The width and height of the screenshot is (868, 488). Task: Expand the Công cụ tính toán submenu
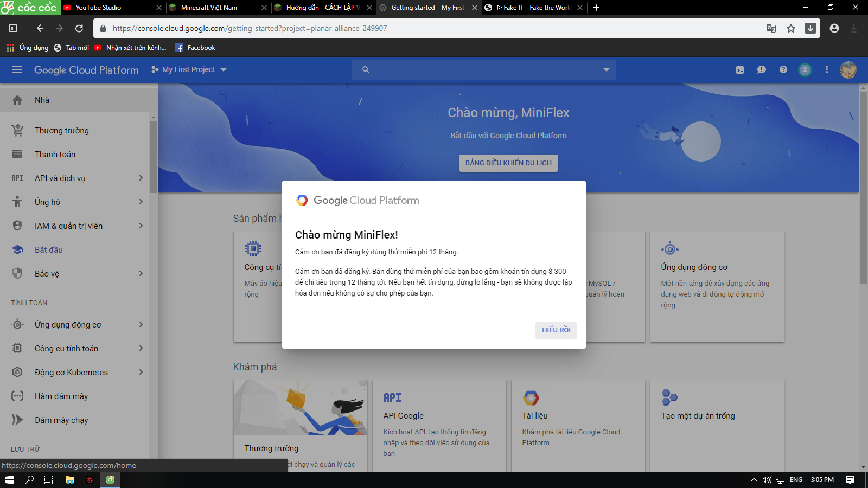[x=141, y=348]
